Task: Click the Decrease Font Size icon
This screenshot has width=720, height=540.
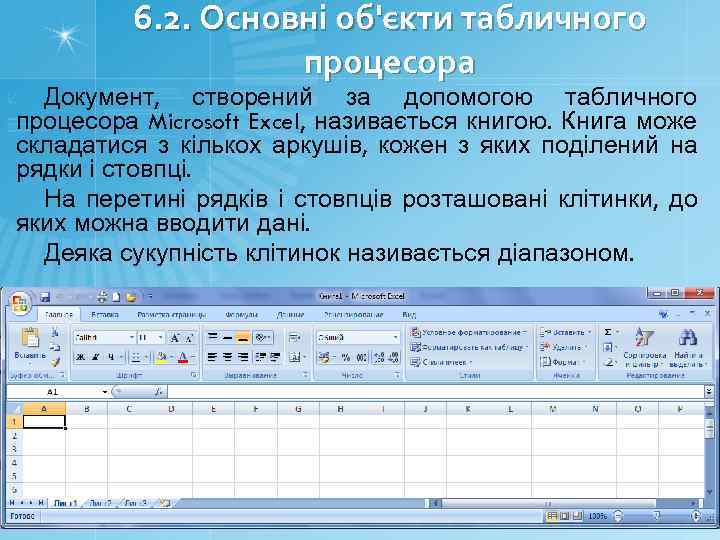Action: click(190, 338)
